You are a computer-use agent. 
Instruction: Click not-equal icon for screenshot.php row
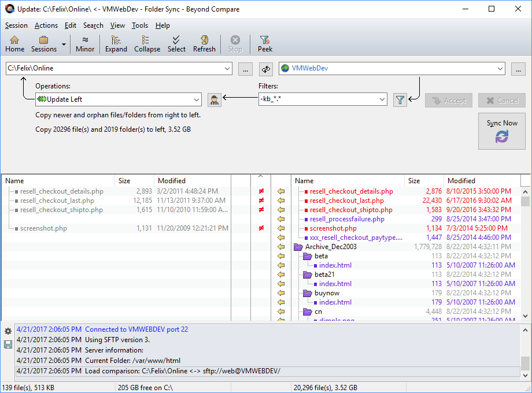pyautogui.click(x=261, y=228)
